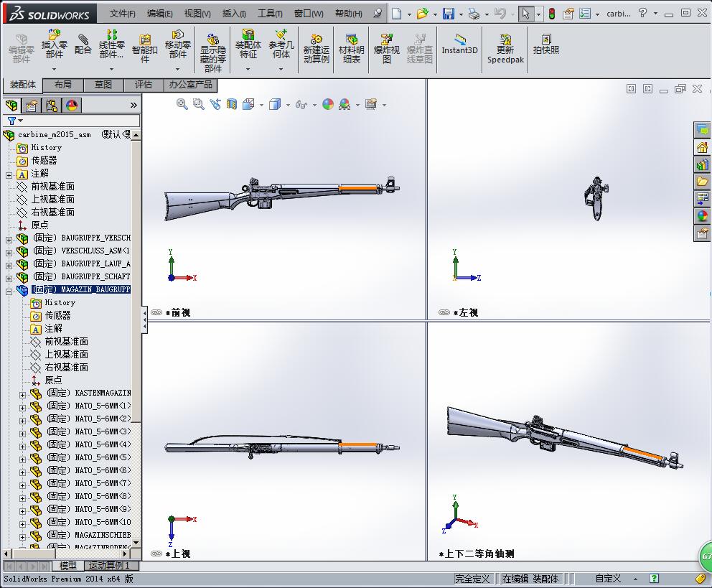Open the 办公室产品 Office Products tab
712x588 pixels.
coord(190,85)
